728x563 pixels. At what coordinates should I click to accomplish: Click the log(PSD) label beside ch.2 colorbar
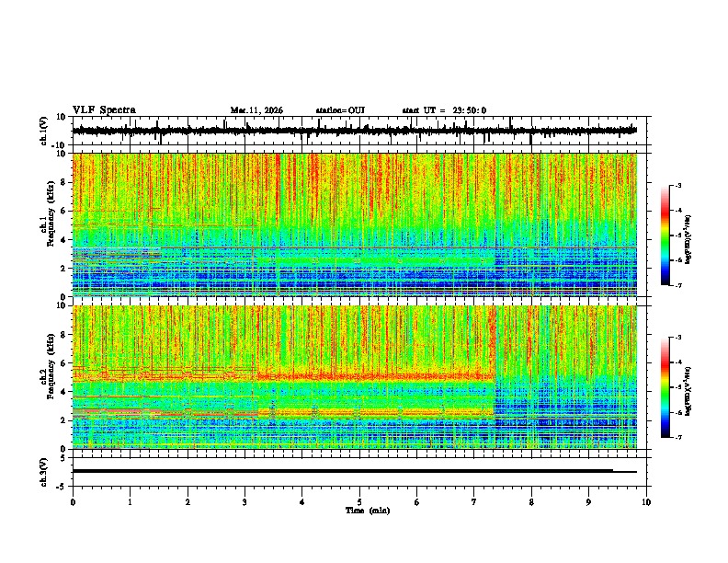[x=688, y=391]
